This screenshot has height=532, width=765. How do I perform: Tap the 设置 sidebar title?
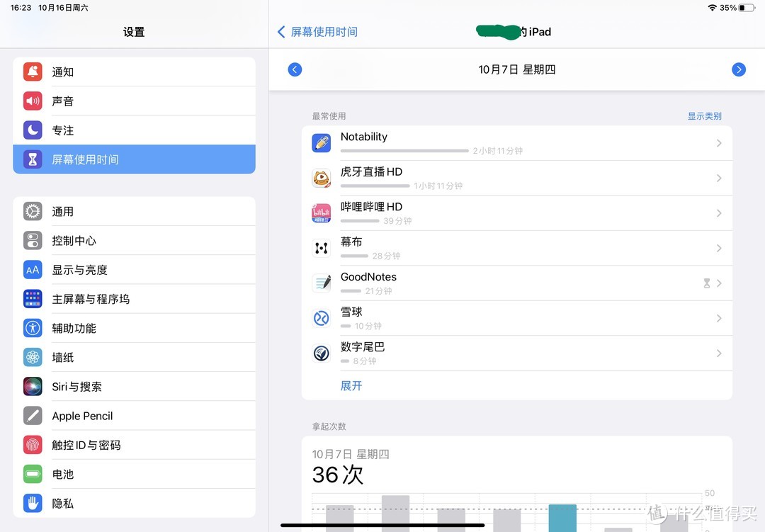pyautogui.click(x=134, y=32)
